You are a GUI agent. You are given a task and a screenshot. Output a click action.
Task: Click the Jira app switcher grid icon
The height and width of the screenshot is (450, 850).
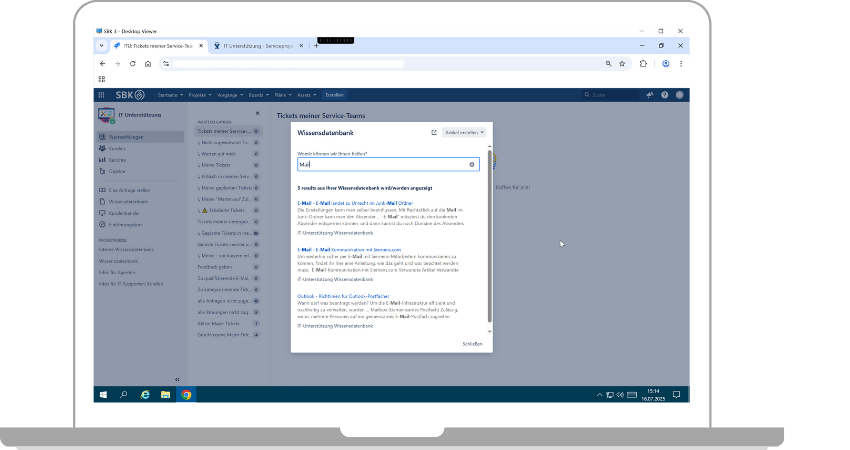pos(102,95)
